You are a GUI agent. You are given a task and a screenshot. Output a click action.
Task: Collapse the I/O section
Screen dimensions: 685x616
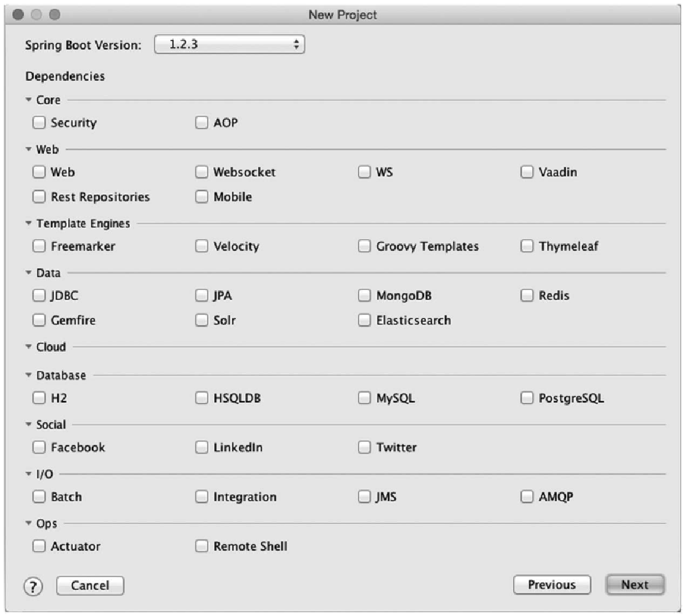[x=28, y=474]
